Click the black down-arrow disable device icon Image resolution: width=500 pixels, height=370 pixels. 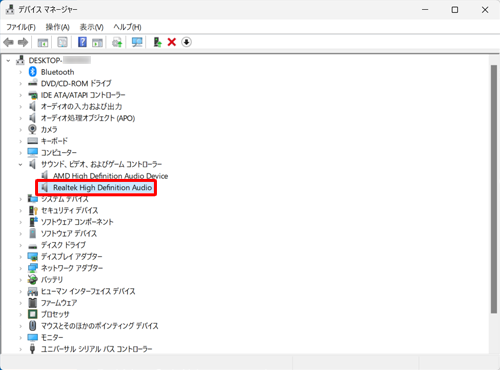(x=186, y=42)
